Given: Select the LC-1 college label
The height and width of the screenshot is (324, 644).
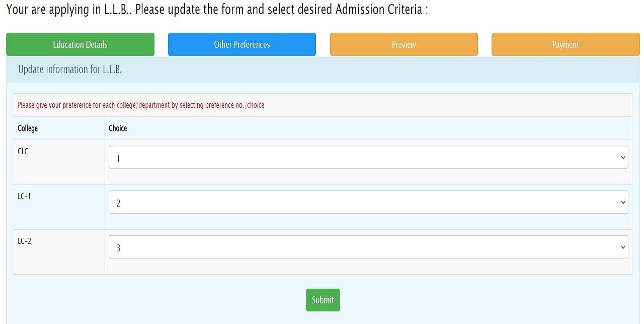Looking at the screenshot, I should coord(24,196).
